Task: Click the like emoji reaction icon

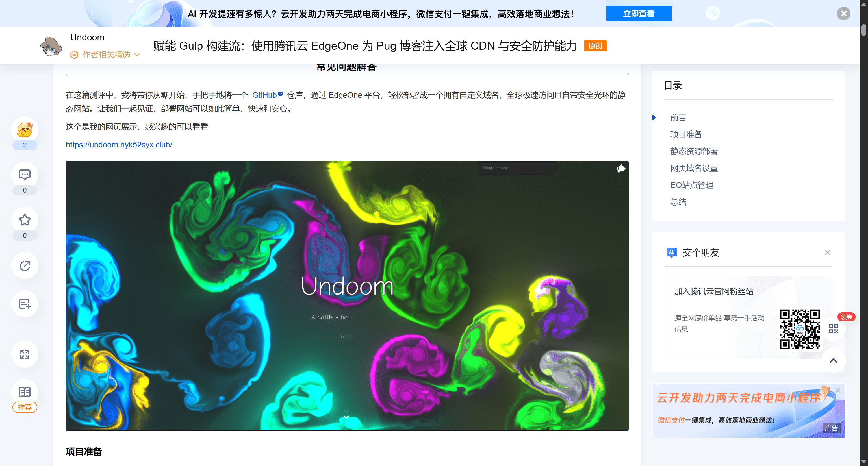Action: click(x=25, y=130)
